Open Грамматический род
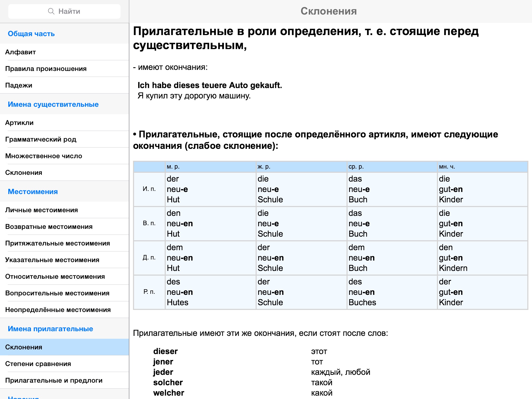This screenshot has height=399, width=532. [64, 139]
